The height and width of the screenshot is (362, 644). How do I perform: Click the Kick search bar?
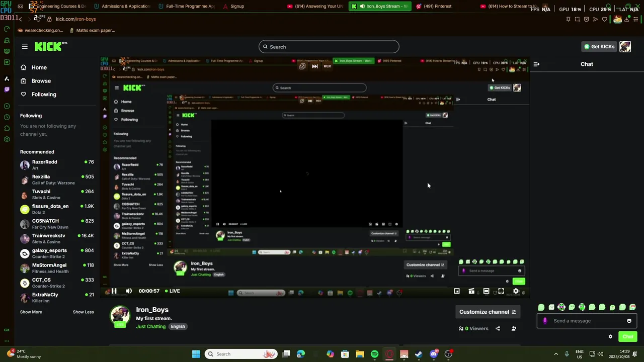329,47
